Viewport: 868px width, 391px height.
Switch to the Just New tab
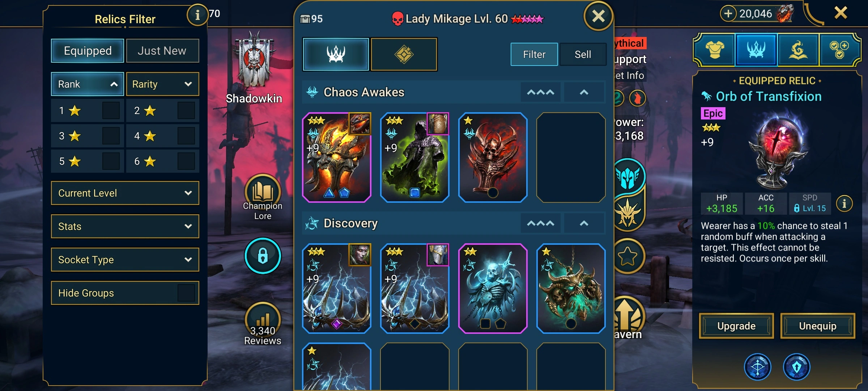pyautogui.click(x=162, y=51)
